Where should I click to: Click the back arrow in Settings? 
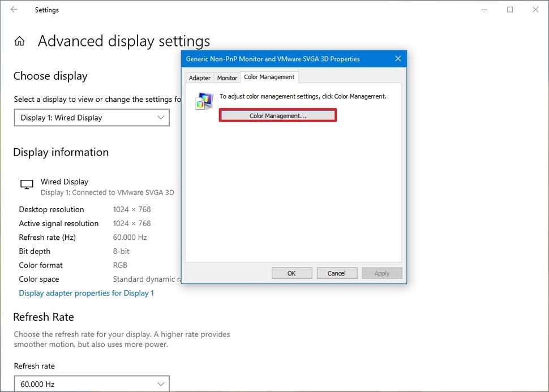point(14,10)
